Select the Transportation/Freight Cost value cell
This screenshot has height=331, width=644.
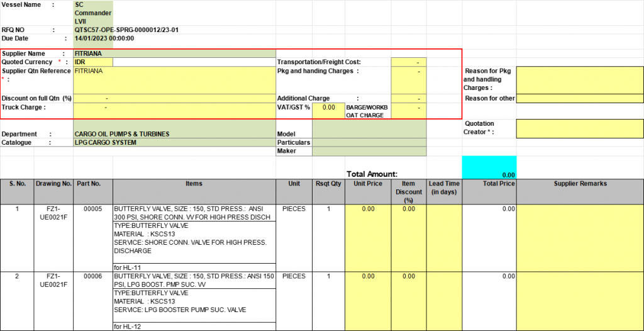click(408, 62)
